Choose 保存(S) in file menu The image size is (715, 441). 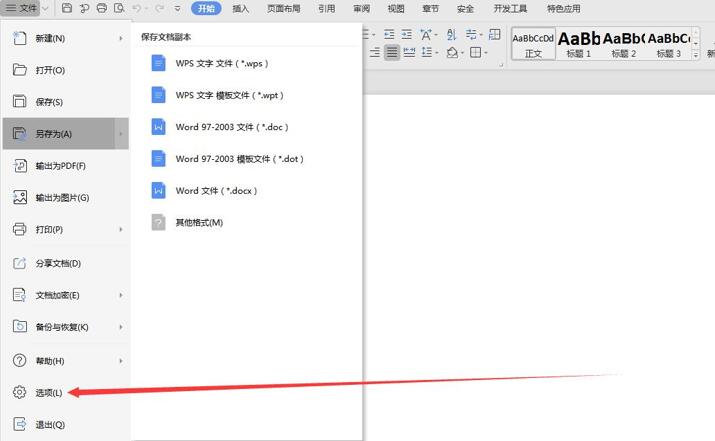click(66, 102)
